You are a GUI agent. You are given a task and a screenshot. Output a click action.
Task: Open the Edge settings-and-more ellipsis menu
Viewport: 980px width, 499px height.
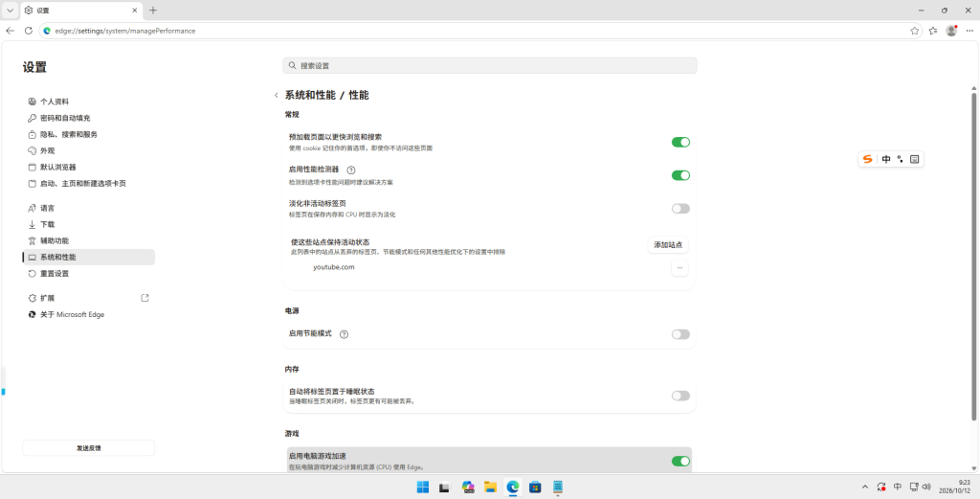coord(969,31)
